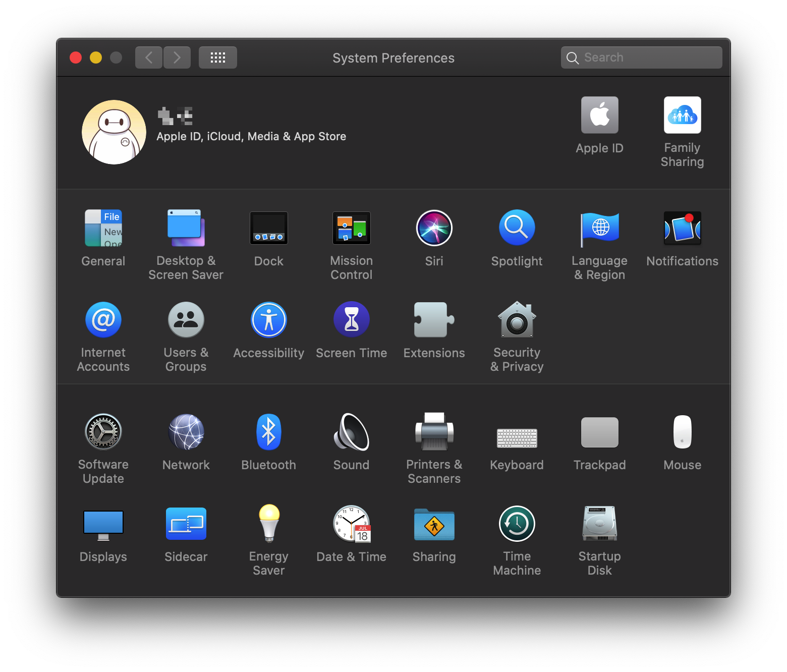Click the Show All grid button
Image resolution: width=787 pixels, height=672 pixels.
[218, 58]
